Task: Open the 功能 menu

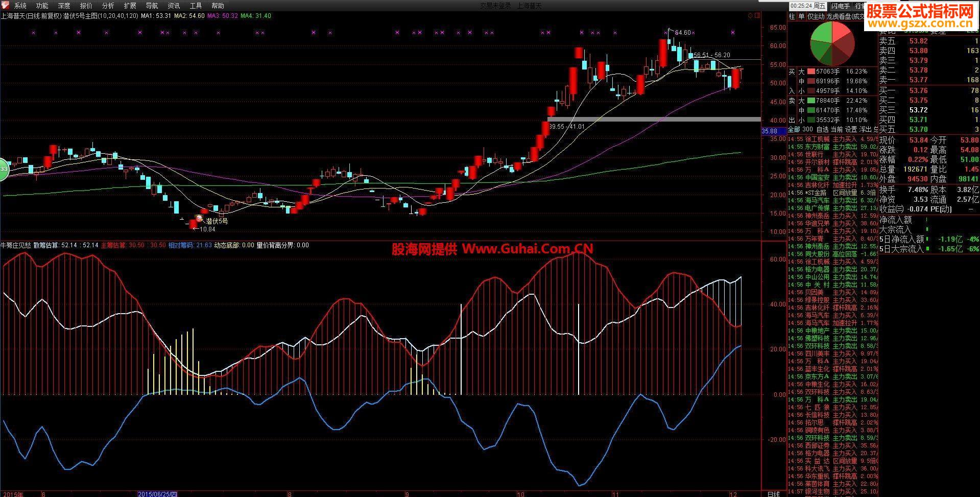Action: click(x=42, y=6)
